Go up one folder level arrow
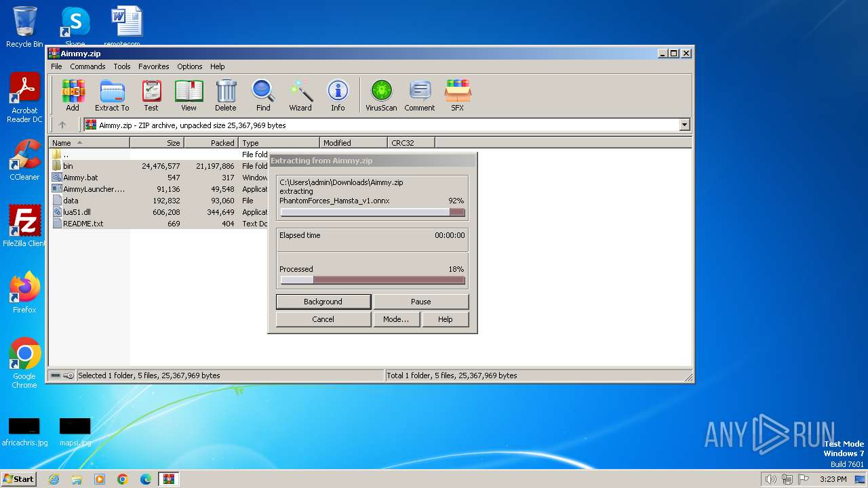Viewport: 868px width, 488px height. point(62,125)
